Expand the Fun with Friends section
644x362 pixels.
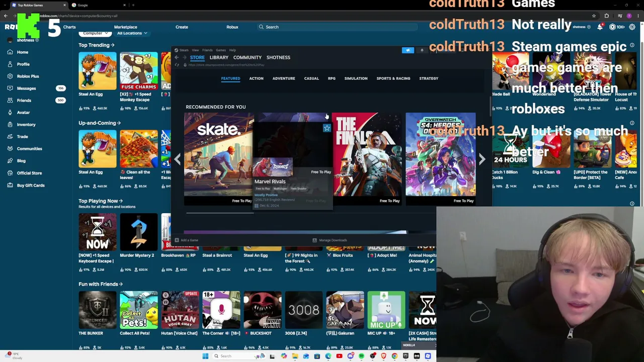pyautogui.click(x=101, y=284)
